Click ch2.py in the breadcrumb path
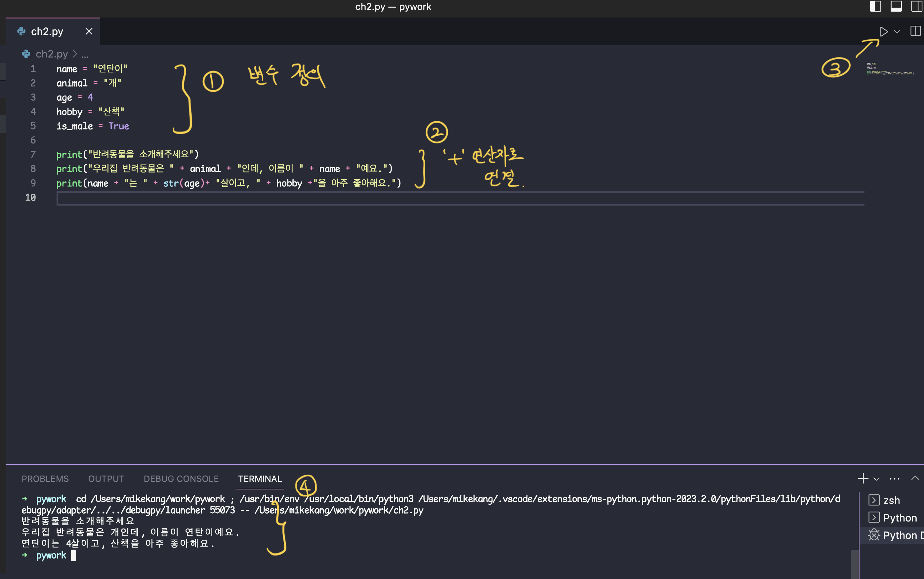This screenshot has height=579, width=924. pos(51,54)
